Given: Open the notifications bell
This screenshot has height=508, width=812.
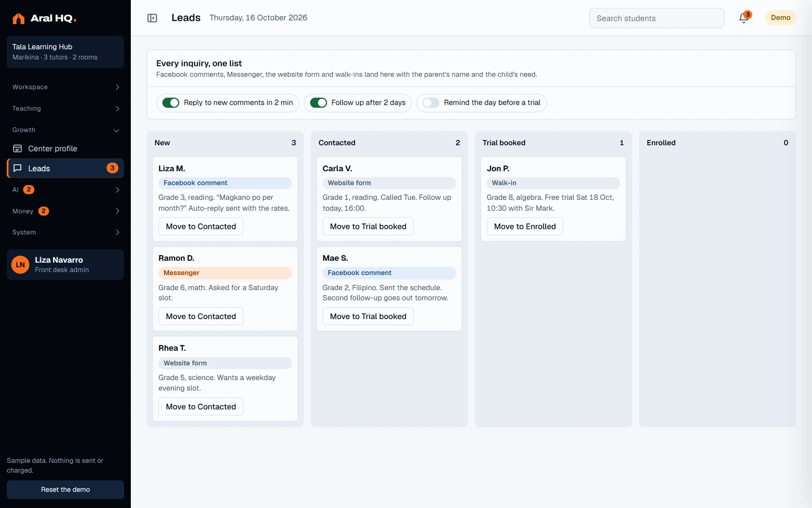Looking at the screenshot, I should (x=744, y=18).
